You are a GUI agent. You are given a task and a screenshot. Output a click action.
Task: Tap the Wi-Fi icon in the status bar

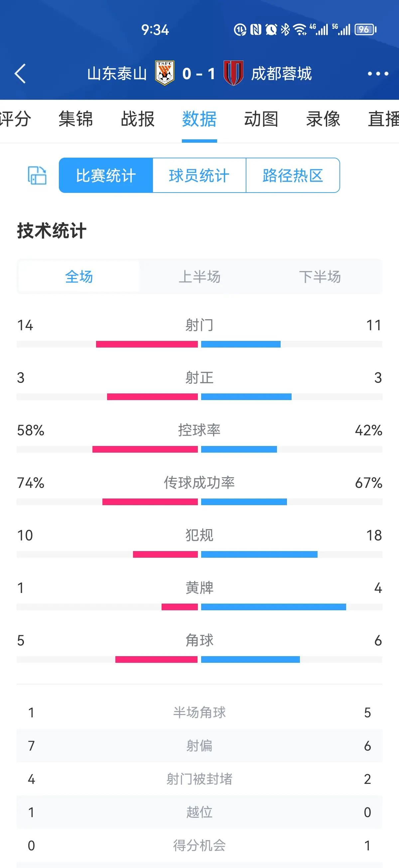(x=301, y=30)
